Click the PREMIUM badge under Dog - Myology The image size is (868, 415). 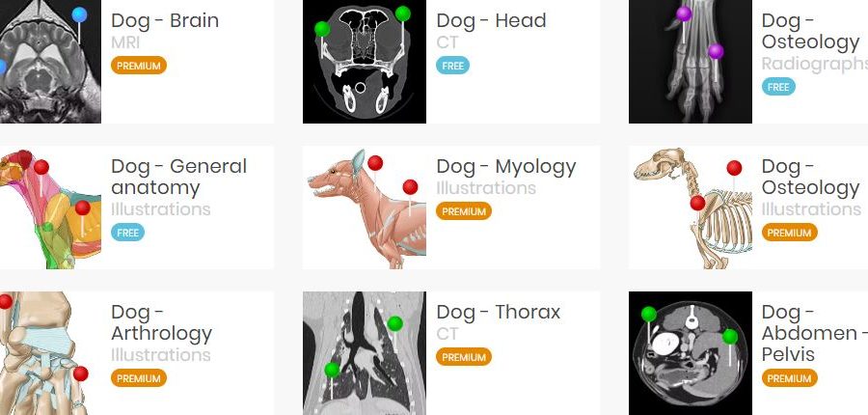tap(464, 211)
